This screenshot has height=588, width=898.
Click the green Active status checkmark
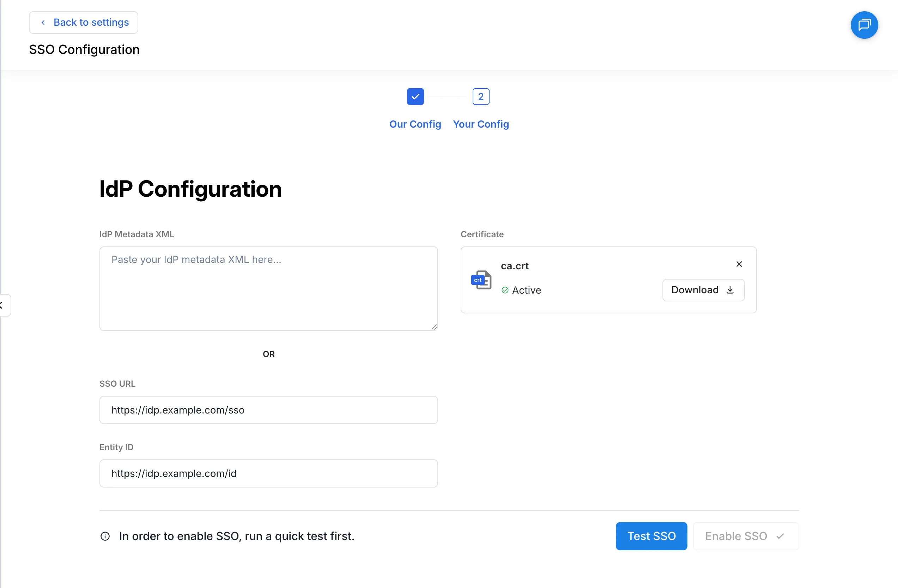coord(505,290)
